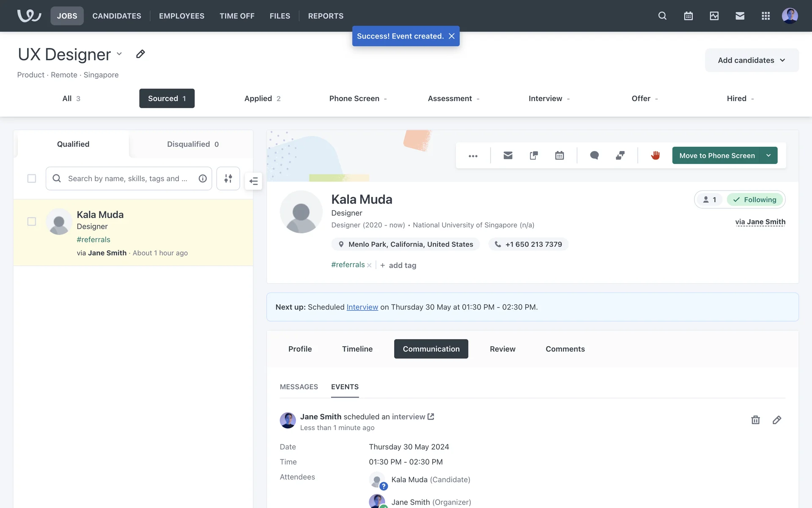Open the Move to Phone Screen dropdown arrow
This screenshot has height=508, width=812.
tap(768, 155)
